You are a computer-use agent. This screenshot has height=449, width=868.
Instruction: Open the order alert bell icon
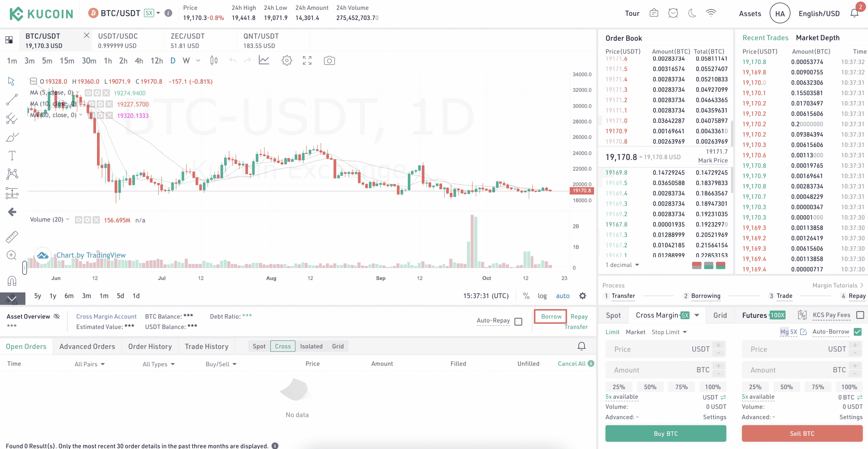pos(581,346)
